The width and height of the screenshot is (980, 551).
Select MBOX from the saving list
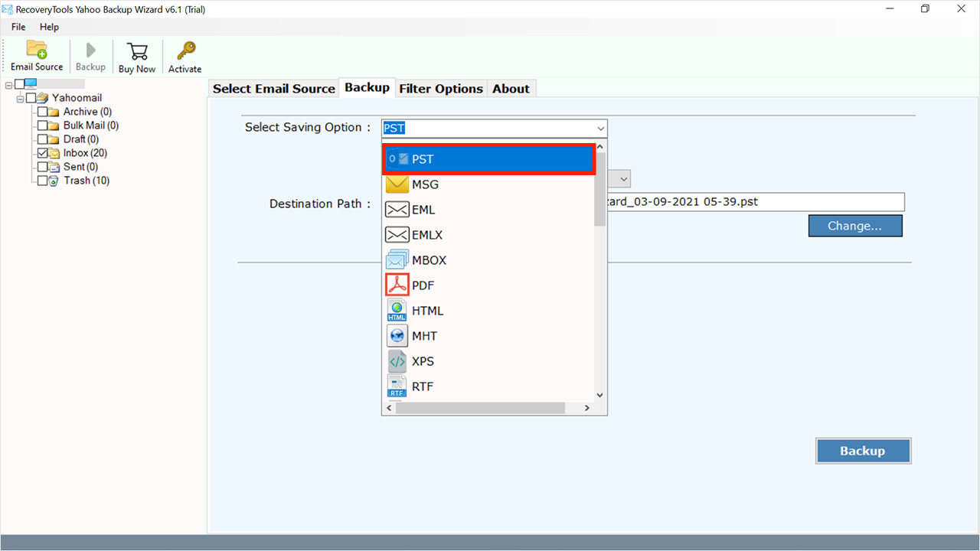coord(488,260)
